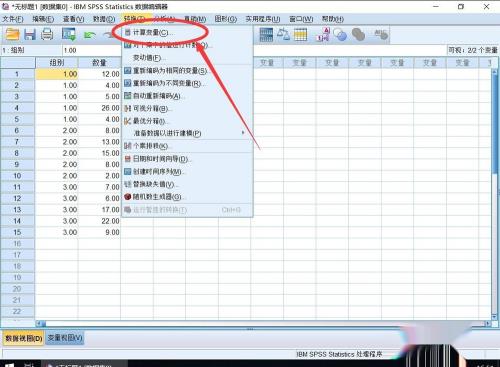Expand the 准备数据以进行建模(P) submenu
The height and width of the screenshot is (367, 500).
pyautogui.click(x=187, y=133)
